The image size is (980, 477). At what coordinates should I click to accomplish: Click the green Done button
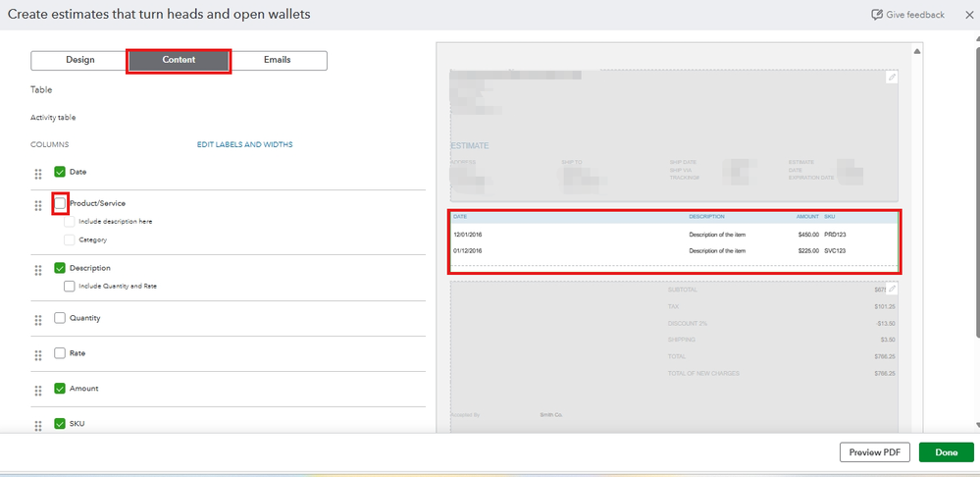(x=947, y=452)
